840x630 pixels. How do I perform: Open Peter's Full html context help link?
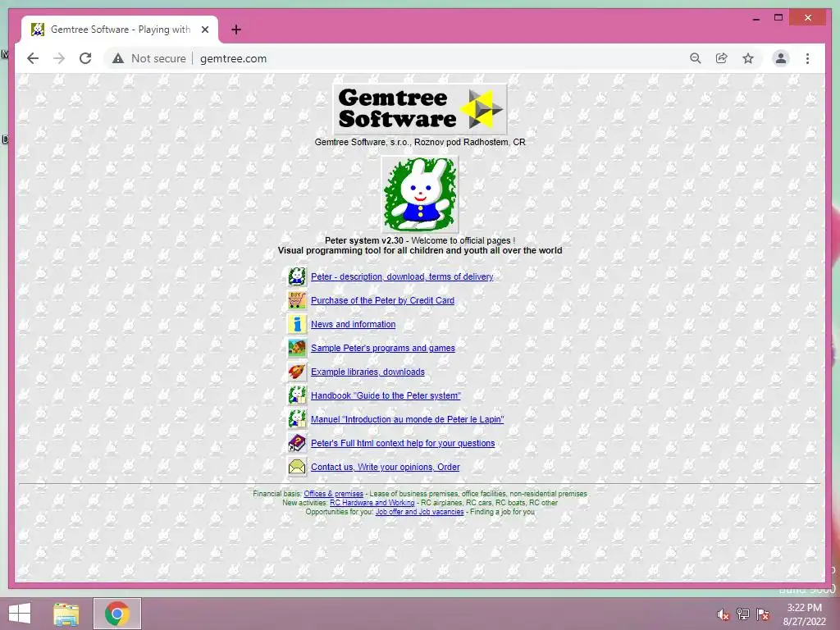tap(403, 443)
